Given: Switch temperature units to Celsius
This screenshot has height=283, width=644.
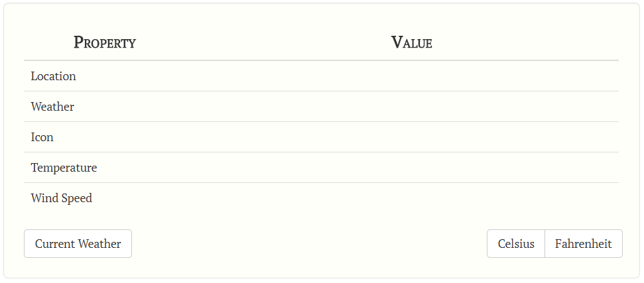Looking at the screenshot, I should (516, 244).
